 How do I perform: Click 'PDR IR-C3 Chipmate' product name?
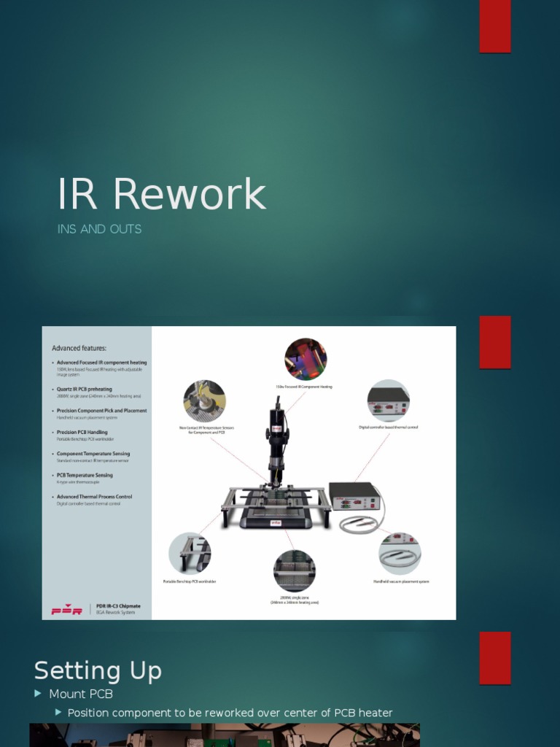pyautogui.click(x=119, y=606)
